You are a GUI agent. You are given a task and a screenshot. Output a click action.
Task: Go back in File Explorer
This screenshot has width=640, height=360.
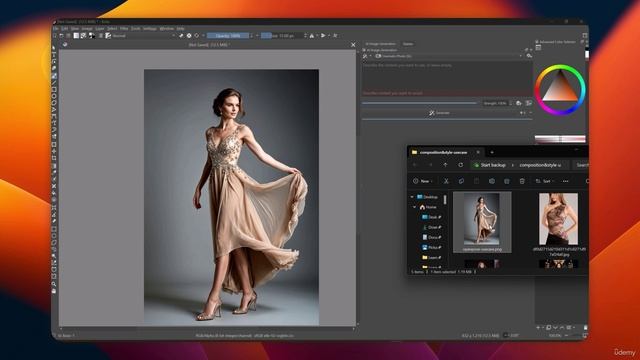pyautogui.click(x=415, y=165)
